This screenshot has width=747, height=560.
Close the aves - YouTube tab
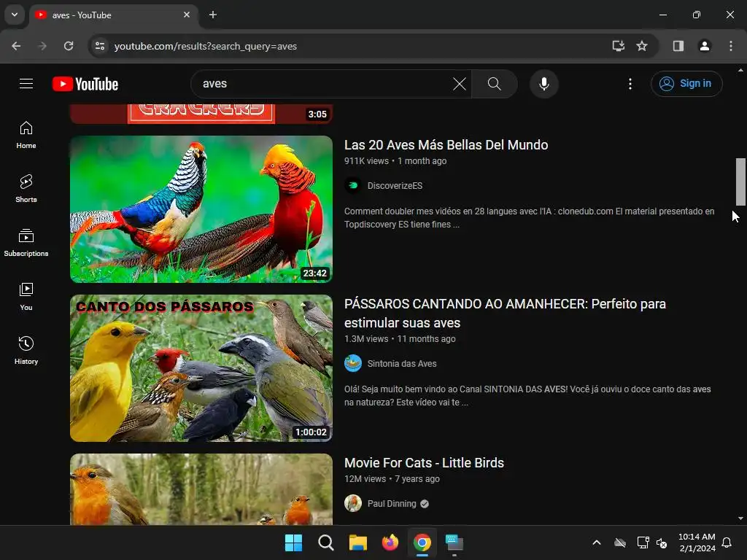point(187,15)
